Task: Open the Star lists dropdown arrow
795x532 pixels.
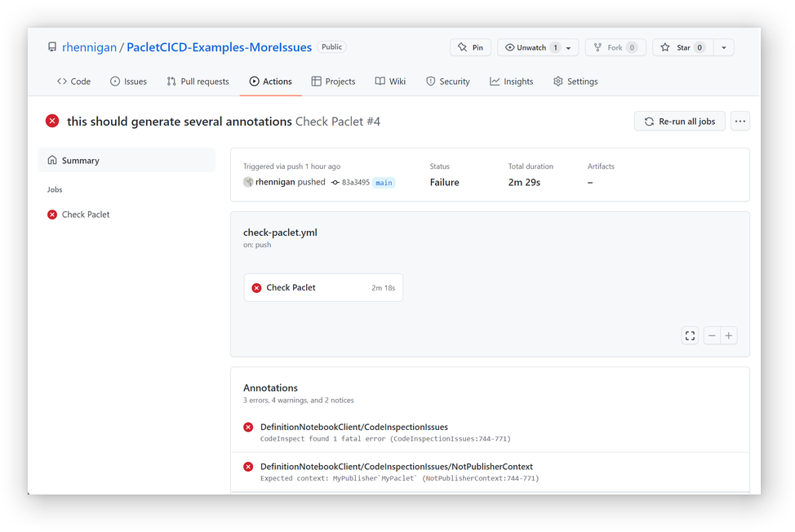Action: [x=723, y=48]
